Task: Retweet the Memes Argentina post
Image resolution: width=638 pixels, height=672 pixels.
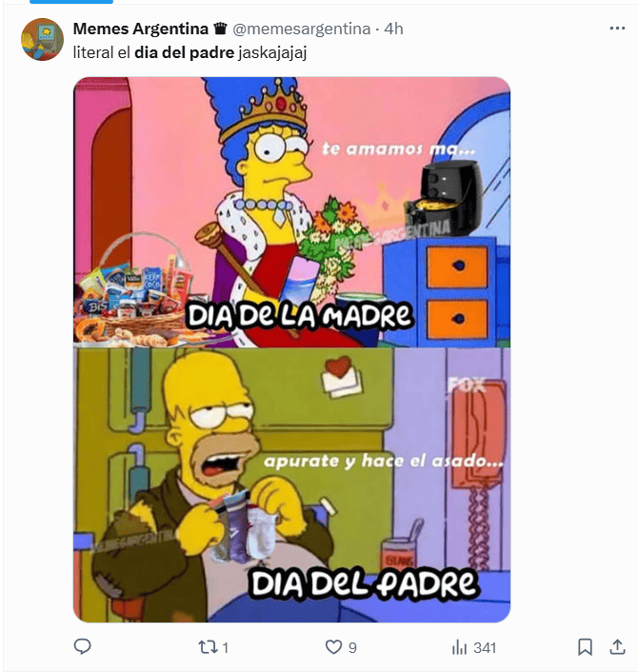Action: tap(208, 646)
